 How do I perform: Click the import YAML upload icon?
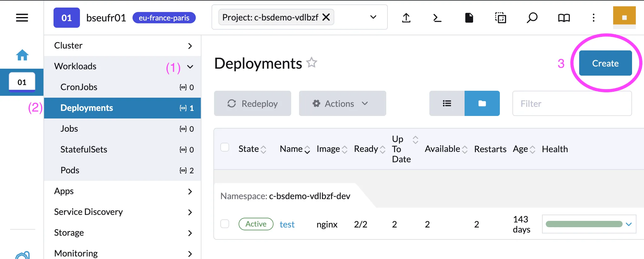point(406,18)
